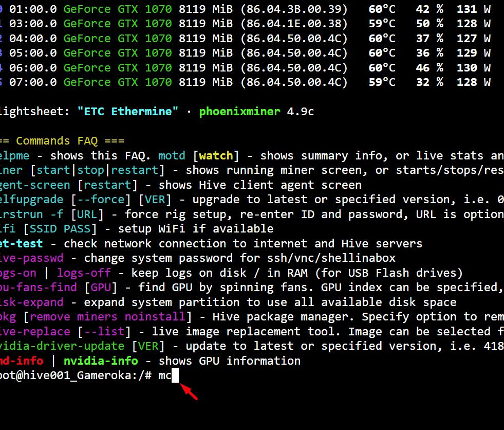This screenshot has width=504, height=430.
Task: Click the yellow "watch" option of motd
Action: pos(216,156)
